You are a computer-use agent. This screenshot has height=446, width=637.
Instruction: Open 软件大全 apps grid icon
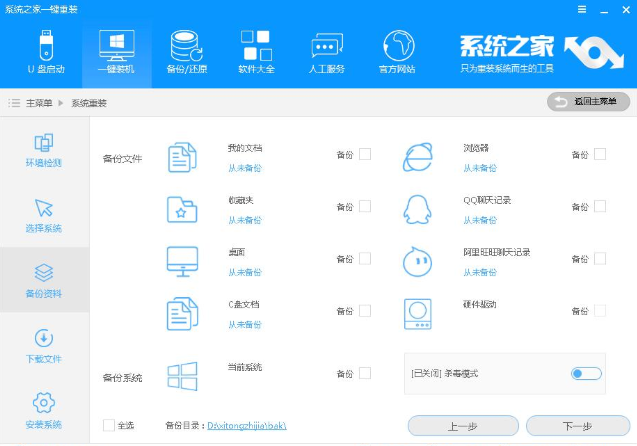point(256,46)
